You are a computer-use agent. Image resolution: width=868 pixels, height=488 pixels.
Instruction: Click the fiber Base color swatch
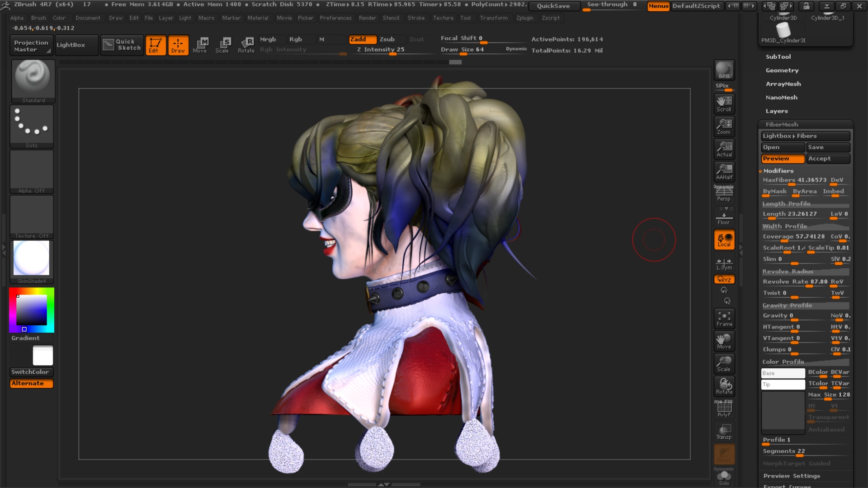tap(783, 373)
